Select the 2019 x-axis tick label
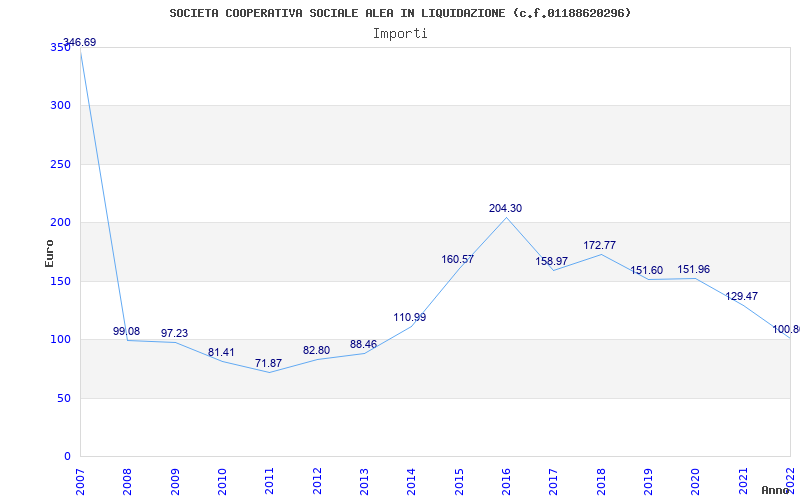 [x=648, y=482]
